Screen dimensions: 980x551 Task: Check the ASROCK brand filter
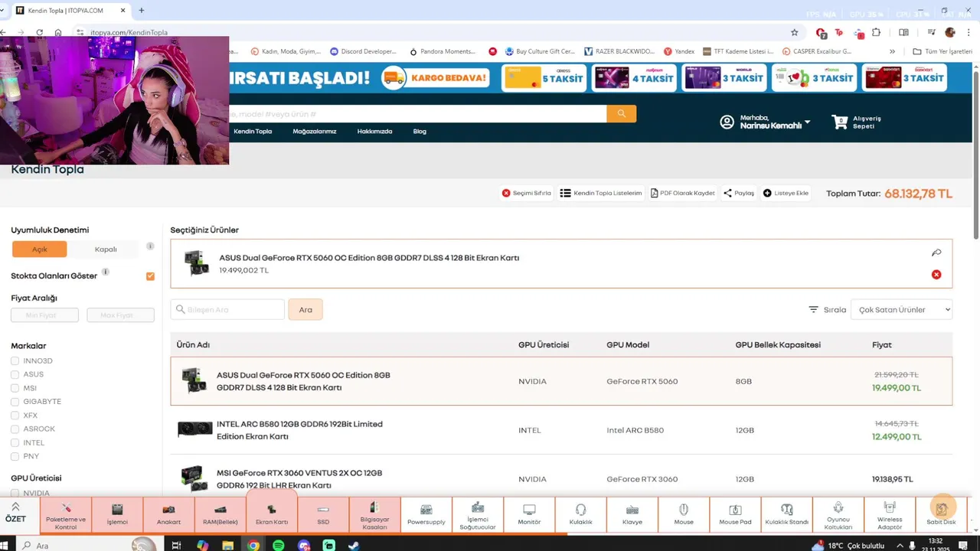(15, 429)
